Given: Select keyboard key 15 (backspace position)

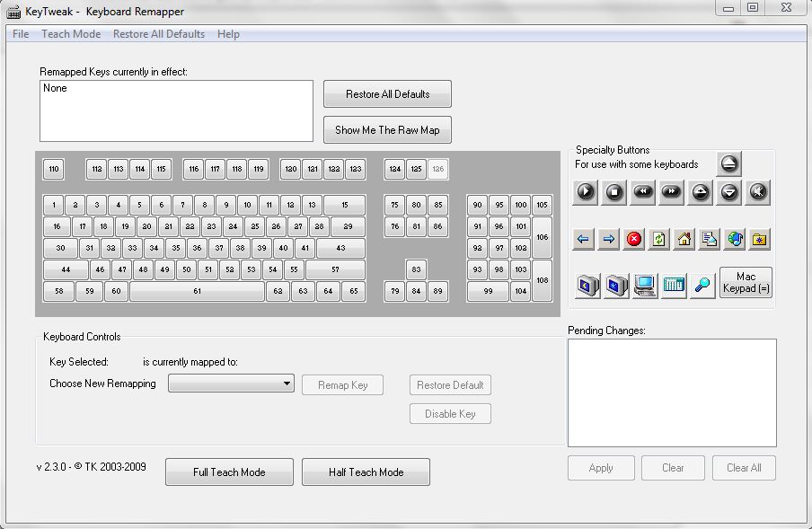Looking at the screenshot, I should point(344,205).
